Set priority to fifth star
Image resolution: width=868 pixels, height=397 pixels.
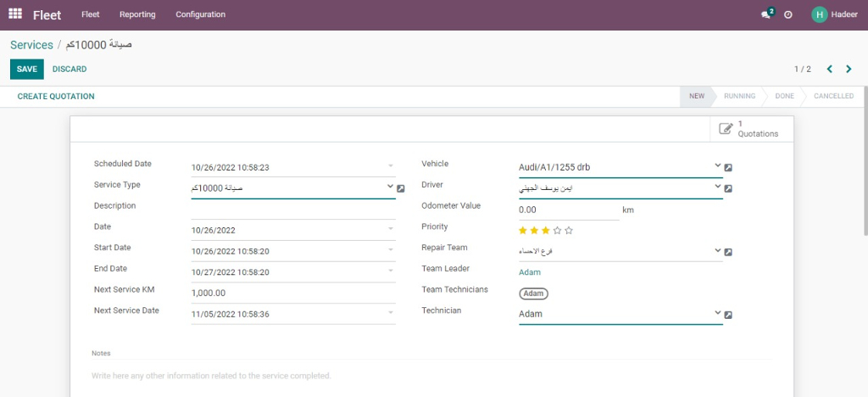tap(569, 230)
